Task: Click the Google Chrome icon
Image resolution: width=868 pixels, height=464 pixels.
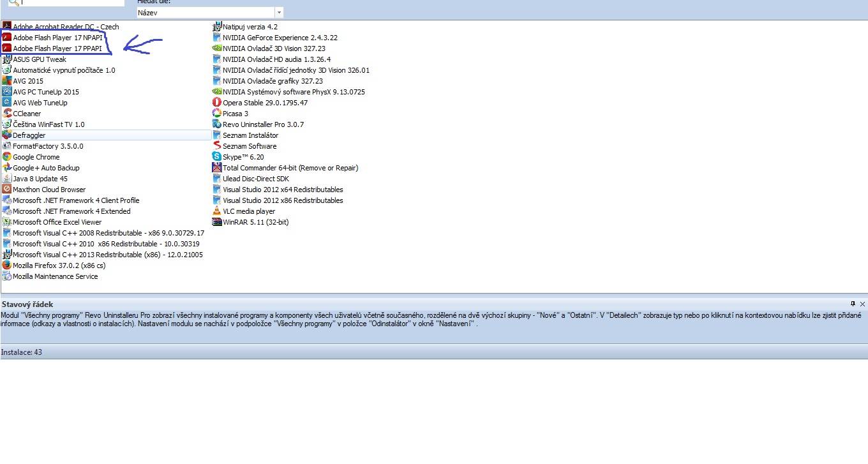Action: tap(7, 157)
